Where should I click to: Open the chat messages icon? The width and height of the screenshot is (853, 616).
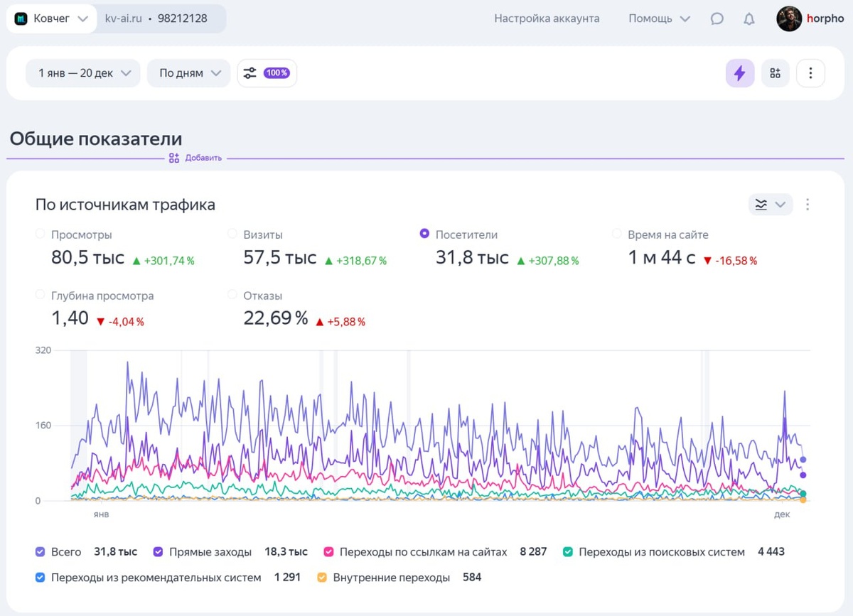717,19
